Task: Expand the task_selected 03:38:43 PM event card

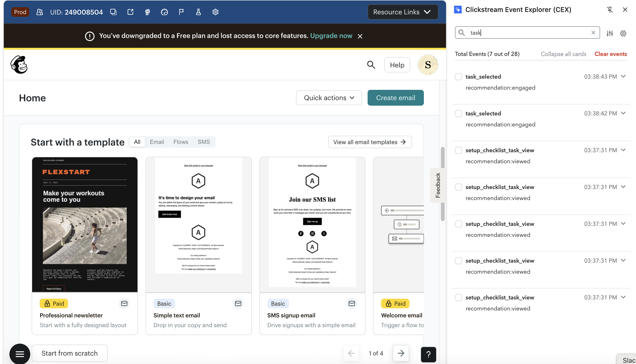Action: pos(623,76)
